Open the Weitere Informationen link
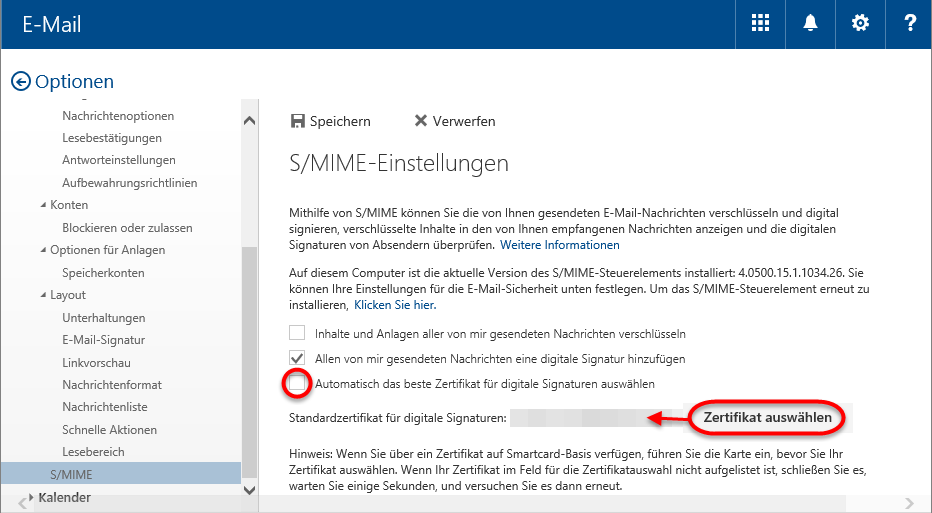 560,245
